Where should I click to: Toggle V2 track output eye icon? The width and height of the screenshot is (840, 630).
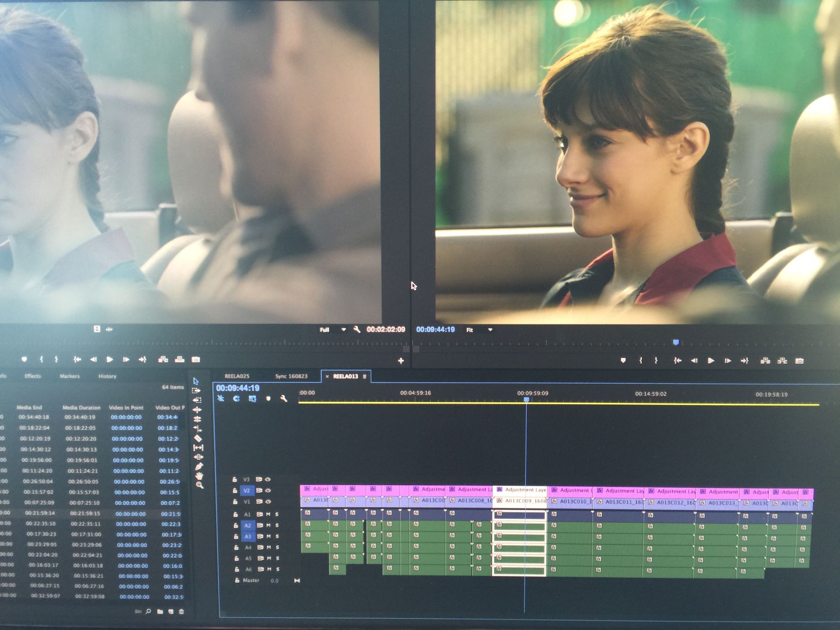(268, 490)
